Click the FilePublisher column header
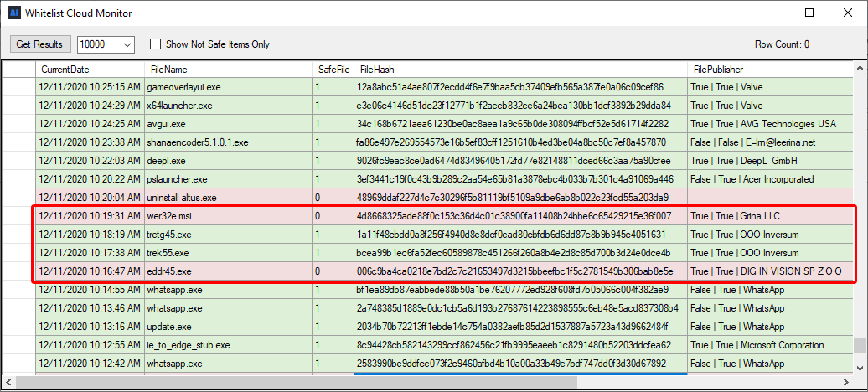The image size is (868, 392). 718,70
